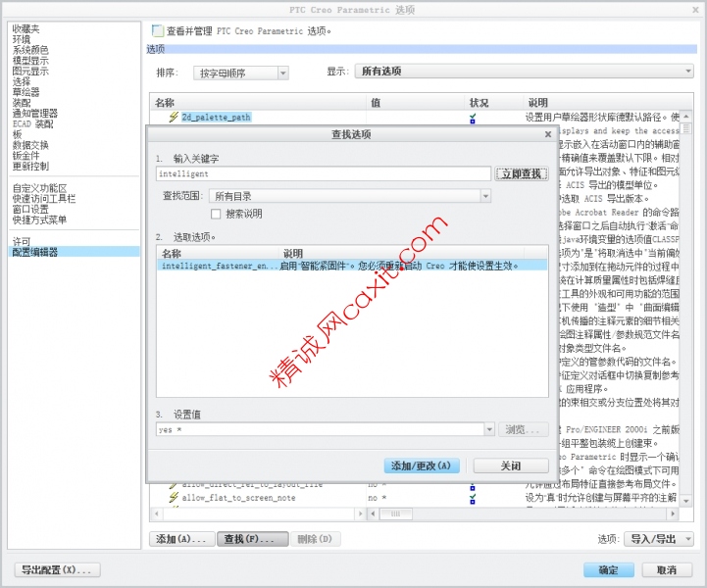The width and height of the screenshot is (707, 588).
Task: Select the 2d_palette_path option row
Action: click(217, 118)
